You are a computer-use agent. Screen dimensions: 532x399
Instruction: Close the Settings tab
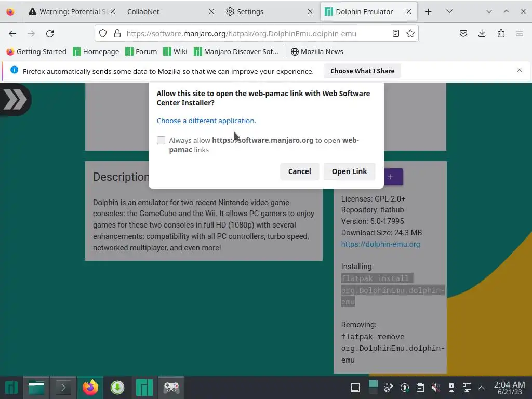pyautogui.click(x=310, y=11)
